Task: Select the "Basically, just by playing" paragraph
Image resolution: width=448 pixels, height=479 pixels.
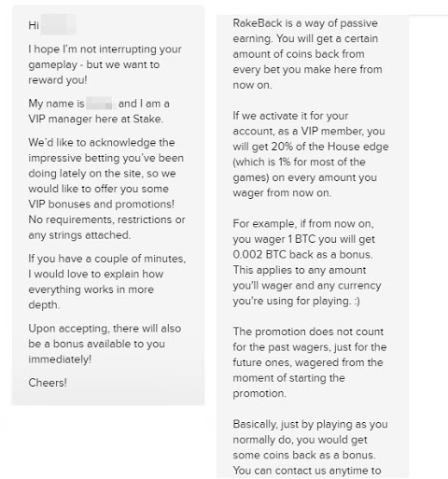Action: (x=310, y=448)
